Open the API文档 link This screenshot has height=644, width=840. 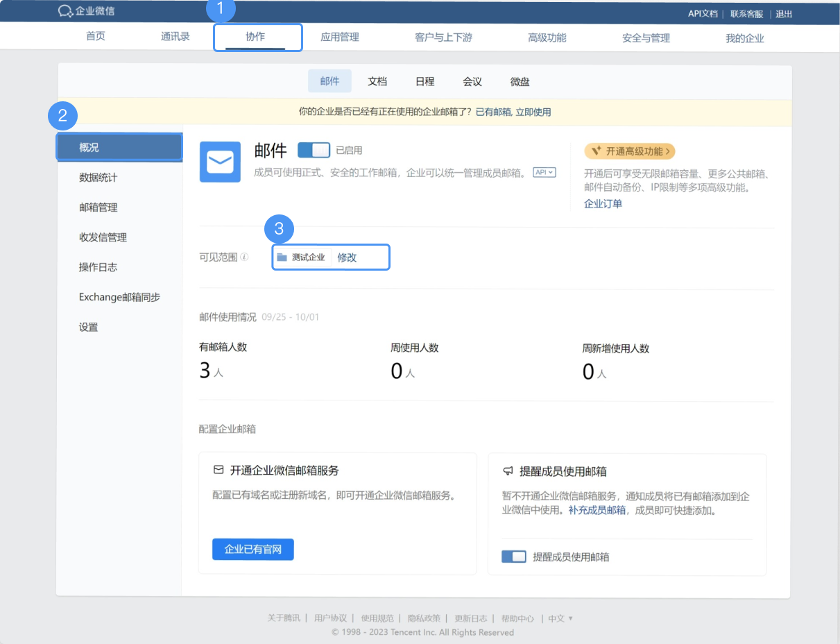(703, 14)
